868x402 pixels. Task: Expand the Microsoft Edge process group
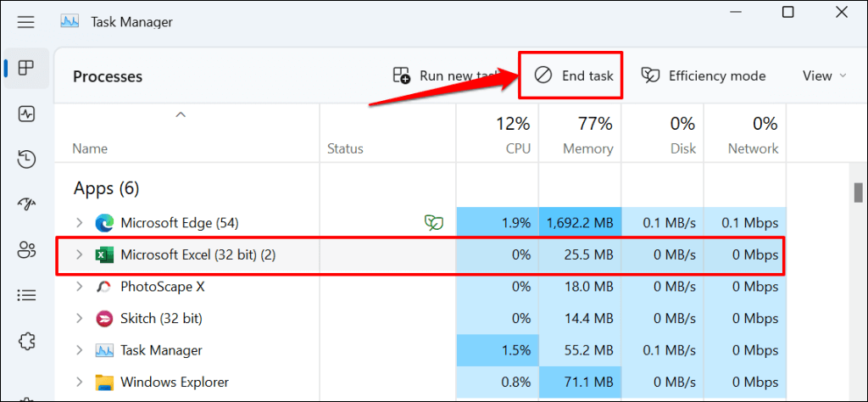coord(79,223)
